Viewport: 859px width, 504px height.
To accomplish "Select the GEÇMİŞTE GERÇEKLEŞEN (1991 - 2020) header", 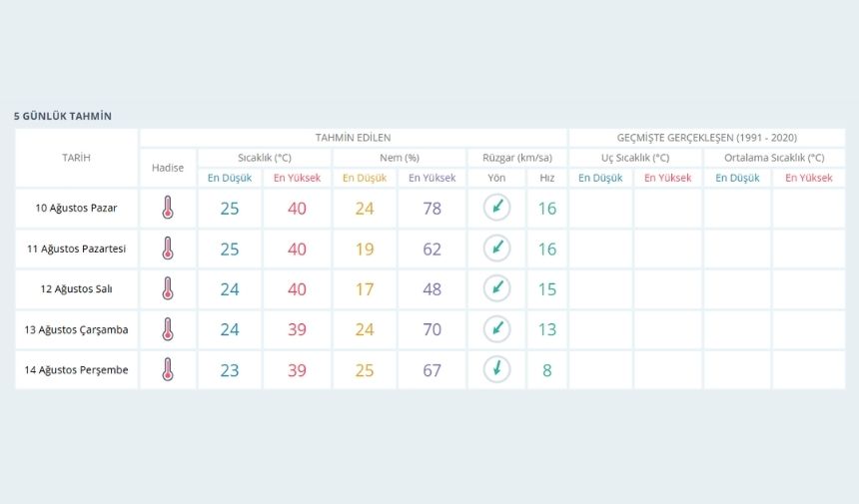I will [x=707, y=138].
